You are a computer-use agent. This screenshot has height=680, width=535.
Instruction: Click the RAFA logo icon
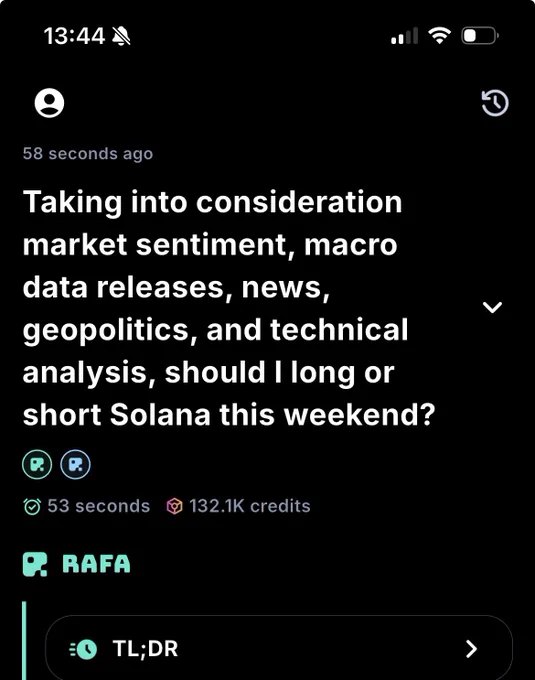click(x=35, y=564)
